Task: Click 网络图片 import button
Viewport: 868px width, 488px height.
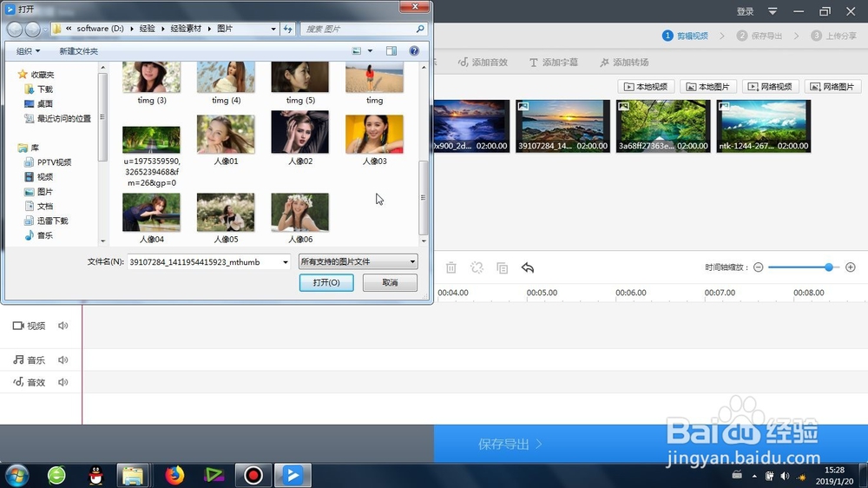Action: point(832,87)
